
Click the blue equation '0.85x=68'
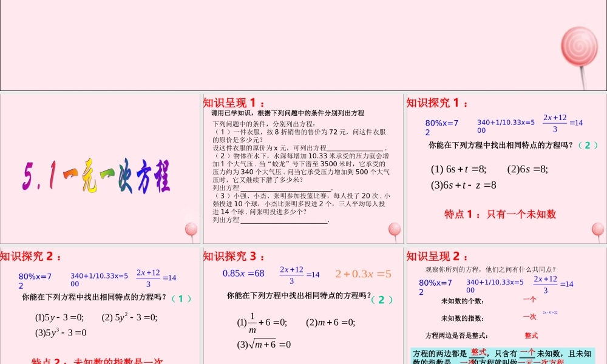point(243,274)
